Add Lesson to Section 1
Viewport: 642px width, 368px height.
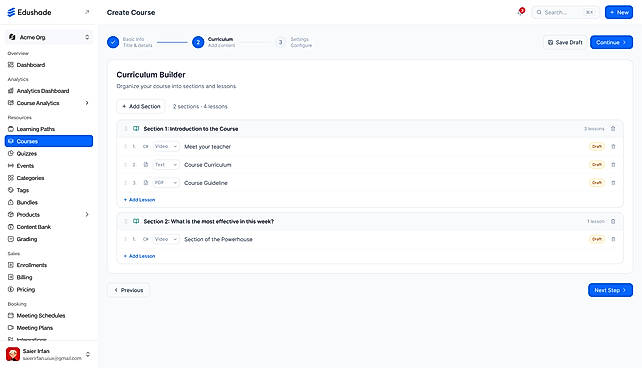139,200
